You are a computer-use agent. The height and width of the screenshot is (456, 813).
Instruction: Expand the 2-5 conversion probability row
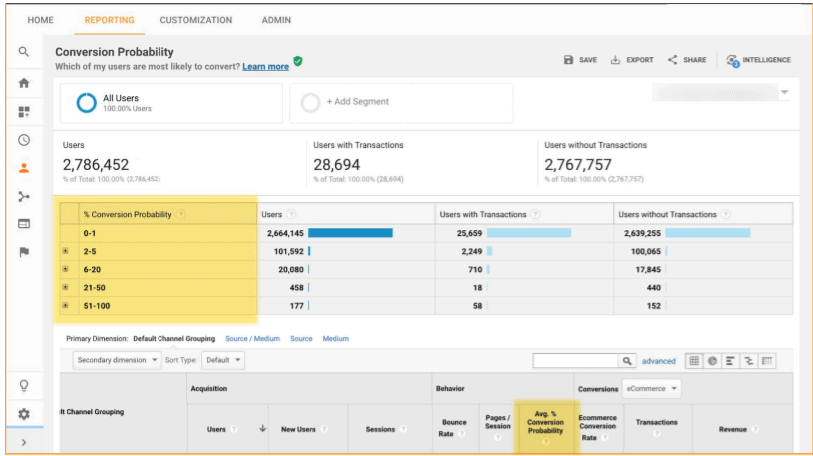click(x=66, y=251)
